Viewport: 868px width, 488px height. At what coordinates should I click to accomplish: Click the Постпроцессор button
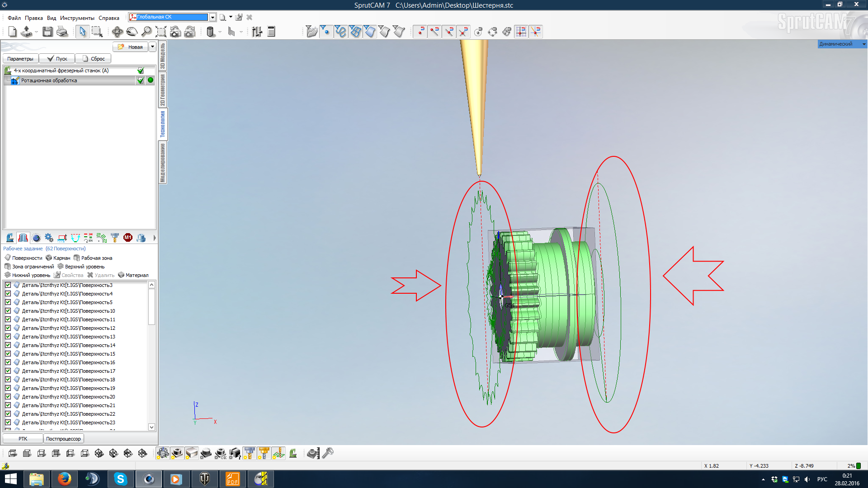pos(63,439)
